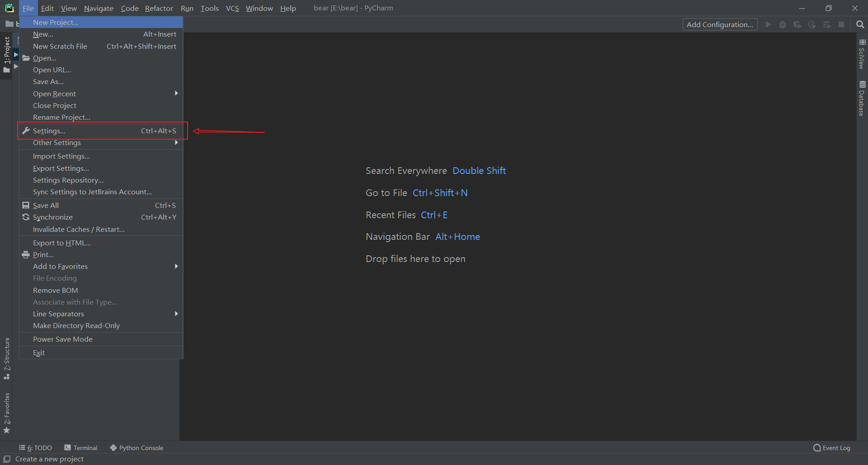Open the VCS menu

[x=232, y=8]
